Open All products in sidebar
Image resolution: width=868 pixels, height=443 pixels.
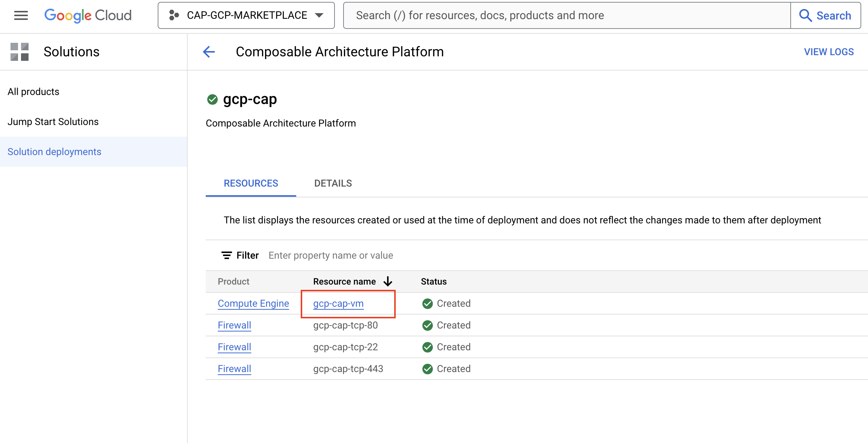click(33, 92)
